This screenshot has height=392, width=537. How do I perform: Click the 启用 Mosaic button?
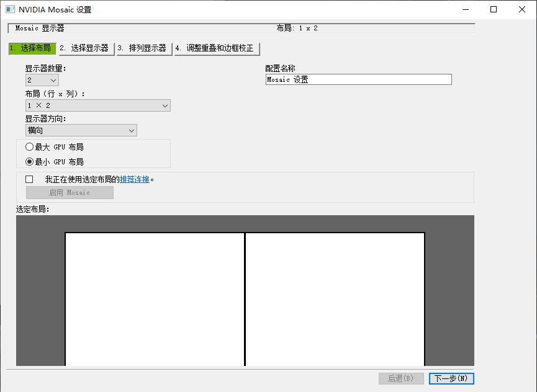70,192
